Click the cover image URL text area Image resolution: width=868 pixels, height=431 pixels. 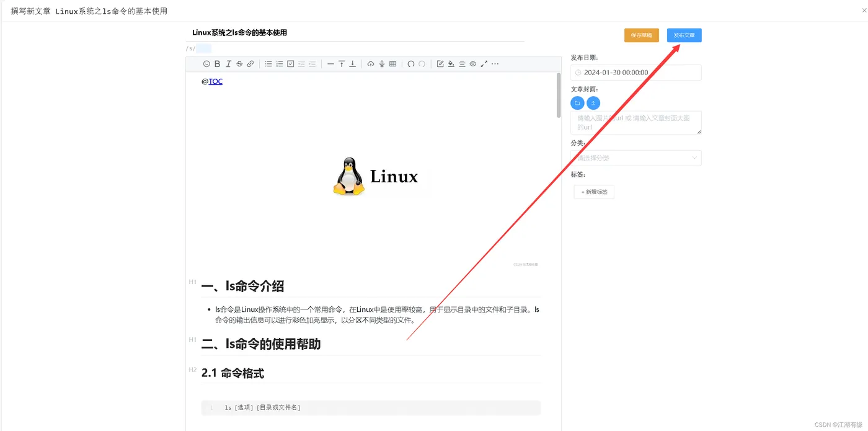[636, 123]
